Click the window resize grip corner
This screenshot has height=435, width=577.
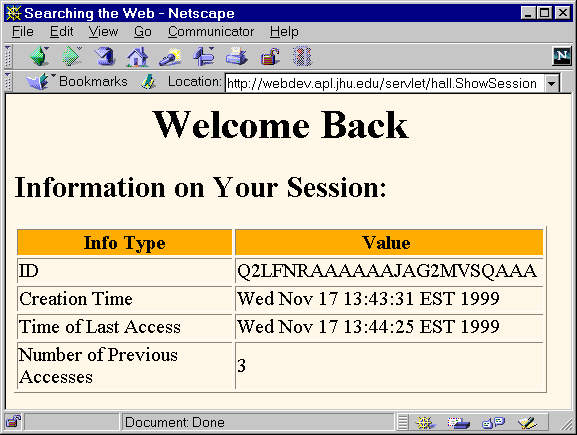(x=566, y=424)
